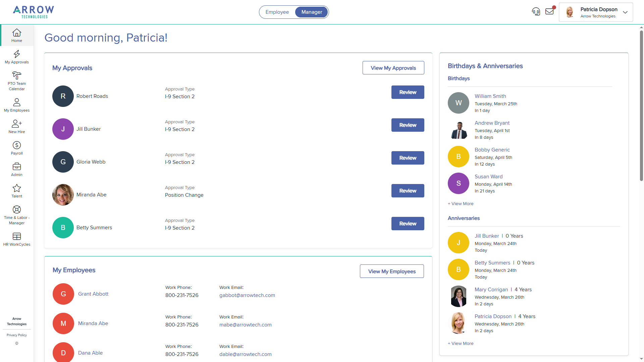Switch to the Manager view
Viewport: 644px width, 362px height.
pyautogui.click(x=311, y=12)
